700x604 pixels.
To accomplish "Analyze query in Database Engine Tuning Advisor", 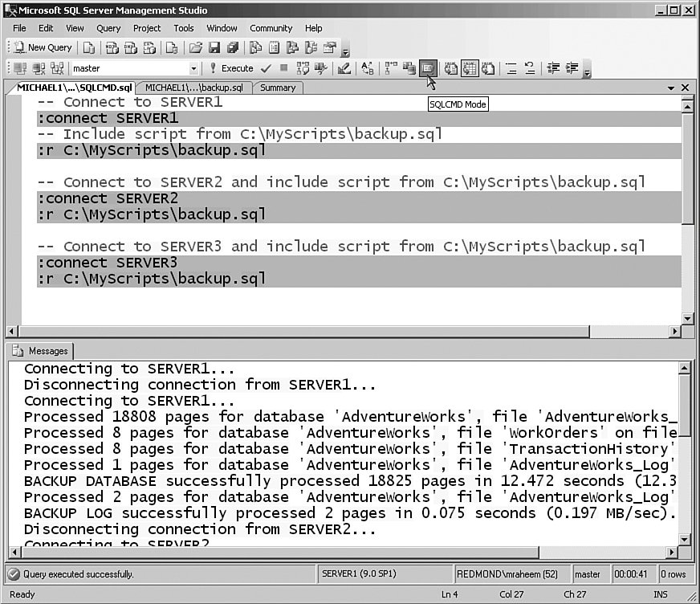I will (x=321, y=68).
